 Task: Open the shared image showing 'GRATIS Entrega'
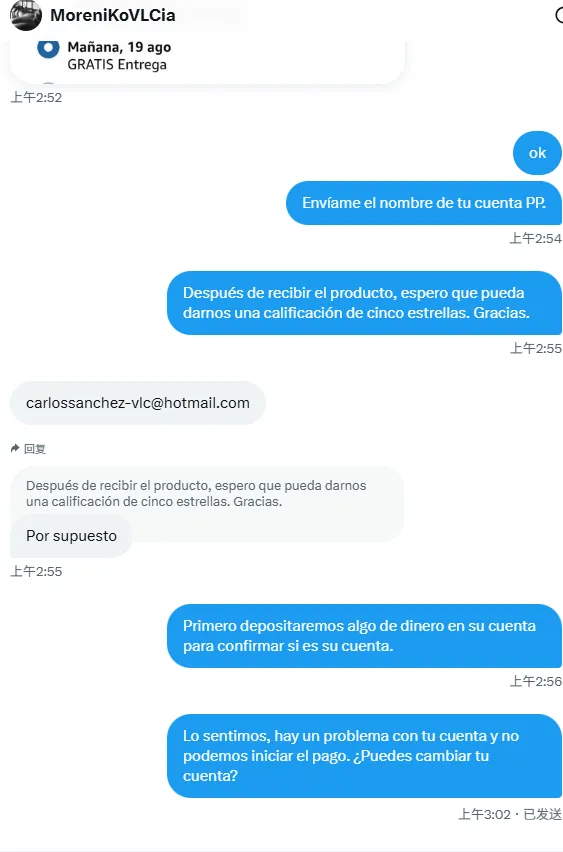(x=207, y=62)
